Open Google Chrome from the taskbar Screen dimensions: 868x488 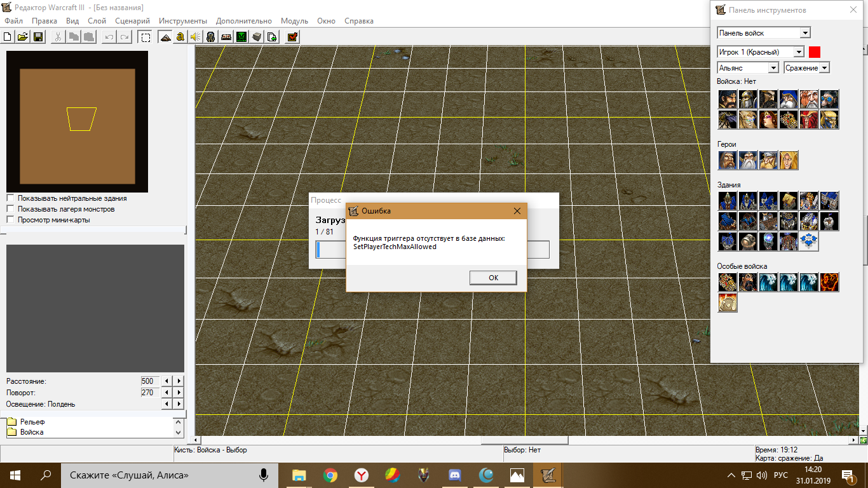(330, 475)
